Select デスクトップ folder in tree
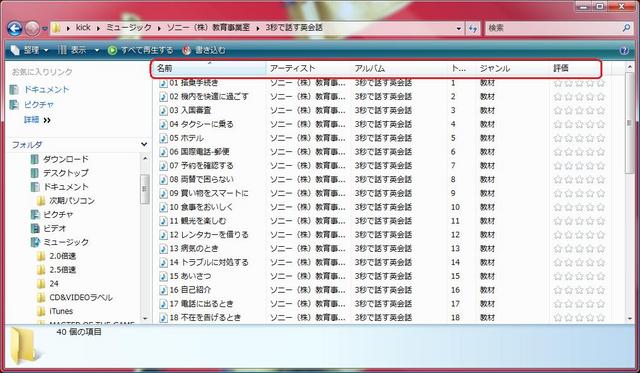 pyautogui.click(x=66, y=173)
